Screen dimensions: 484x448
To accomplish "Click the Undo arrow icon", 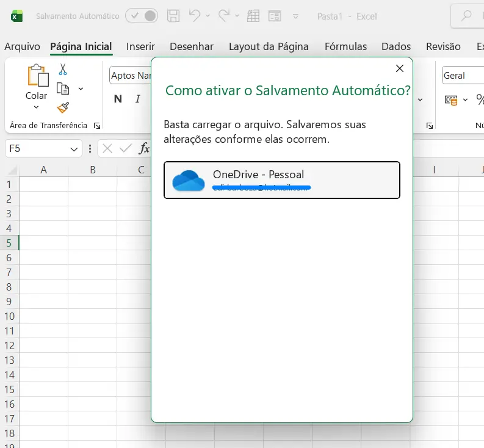I will [195, 15].
